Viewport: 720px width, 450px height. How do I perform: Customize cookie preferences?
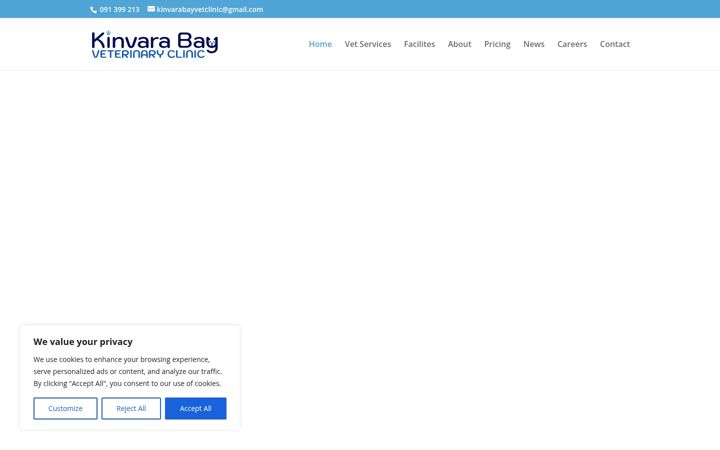(x=65, y=408)
